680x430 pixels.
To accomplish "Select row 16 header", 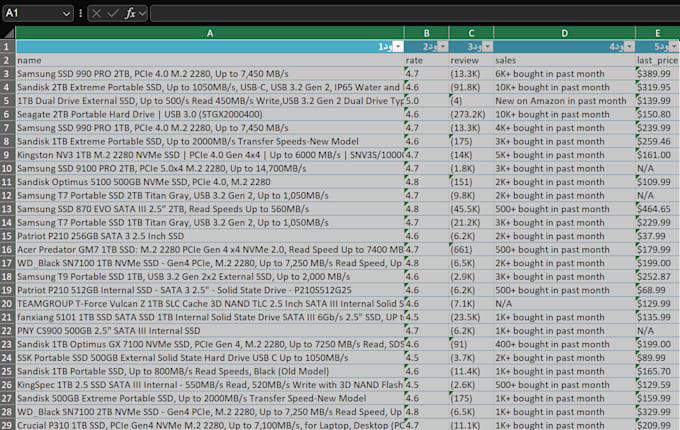I will coord(7,250).
